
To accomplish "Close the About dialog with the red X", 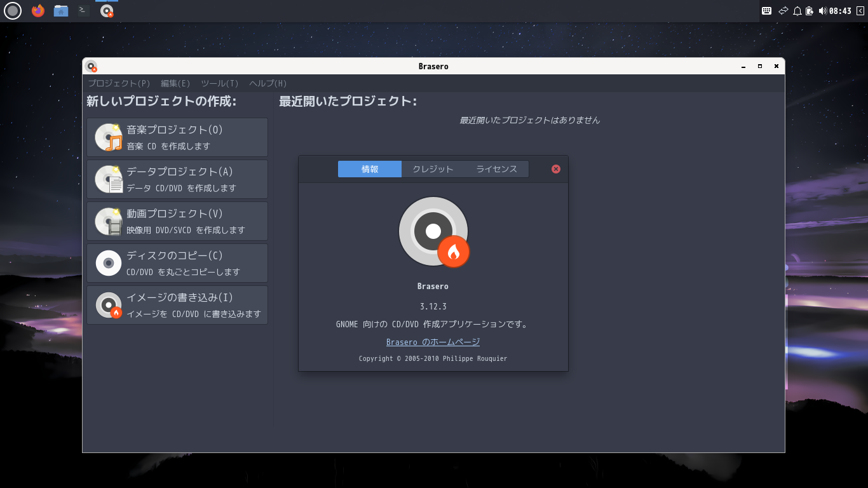I will (556, 169).
